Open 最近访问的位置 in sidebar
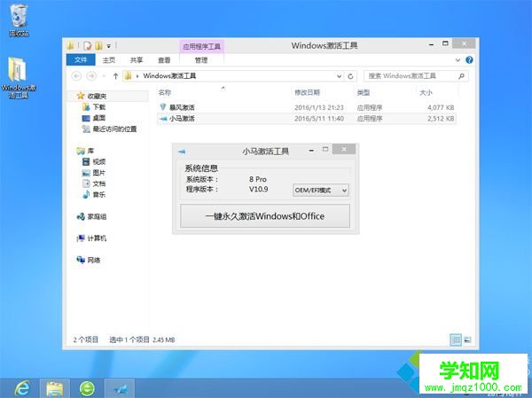 tap(109, 129)
